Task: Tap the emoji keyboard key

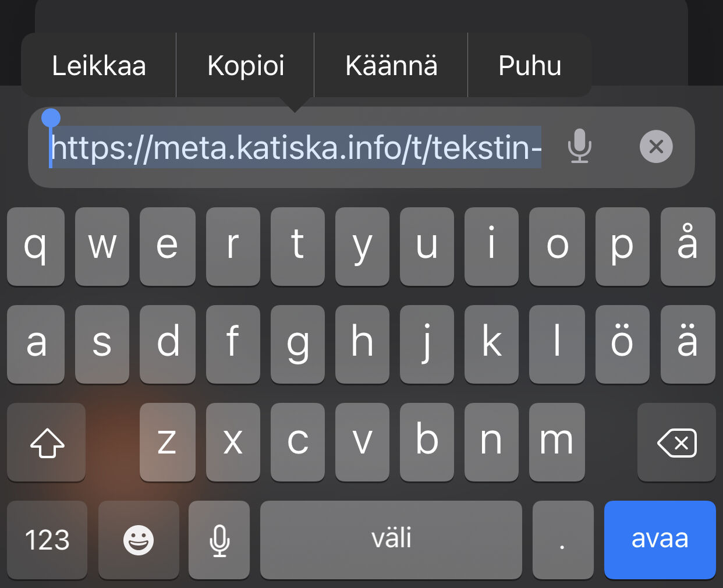Action: 139,540
